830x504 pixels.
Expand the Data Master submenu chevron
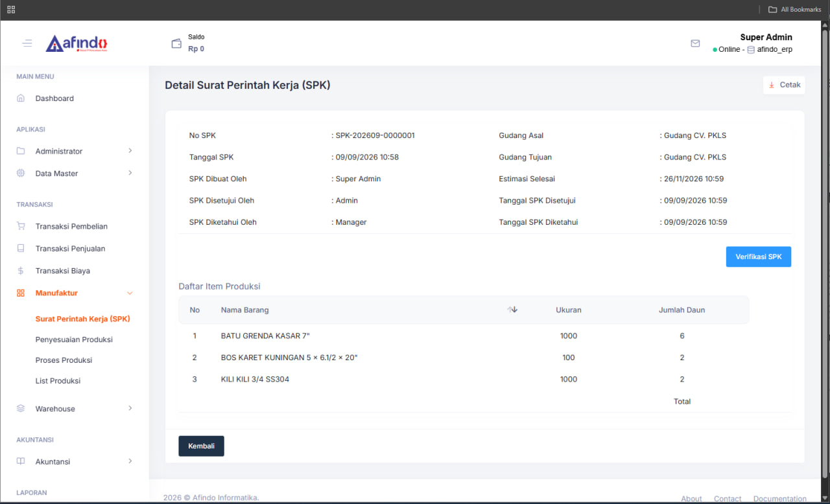(x=130, y=173)
